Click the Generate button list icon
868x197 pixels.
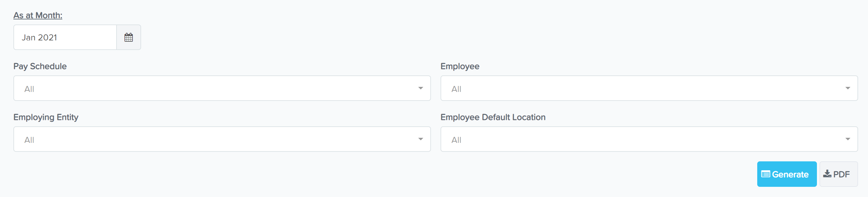[766, 174]
